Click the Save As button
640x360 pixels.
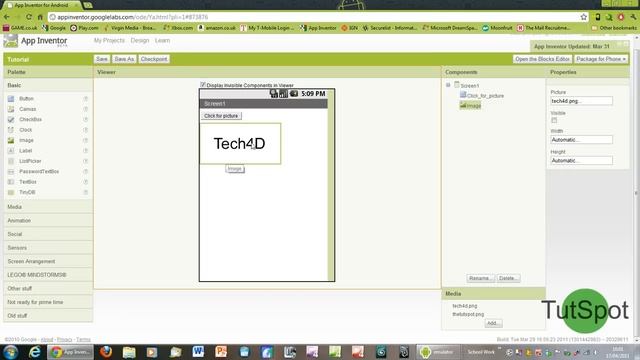pyautogui.click(x=124, y=59)
